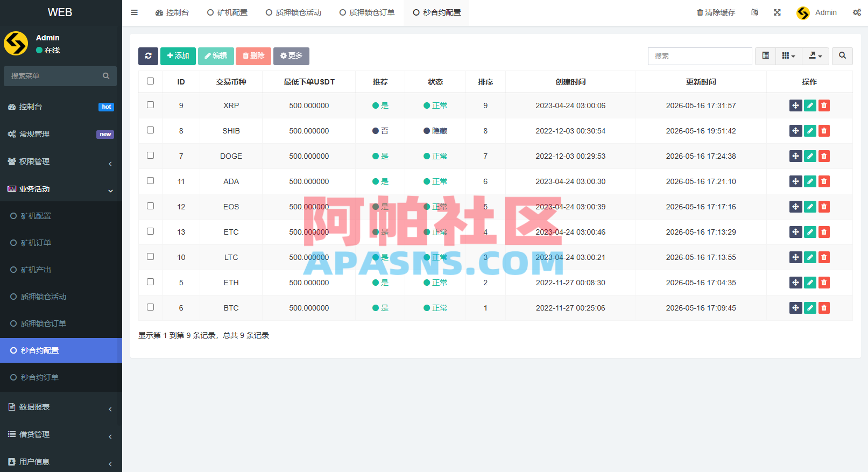Click move icon in the DOGE row
Image resolution: width=868 pixels, height=472 pixels.
pyautogui.click(x=796, y=156)
